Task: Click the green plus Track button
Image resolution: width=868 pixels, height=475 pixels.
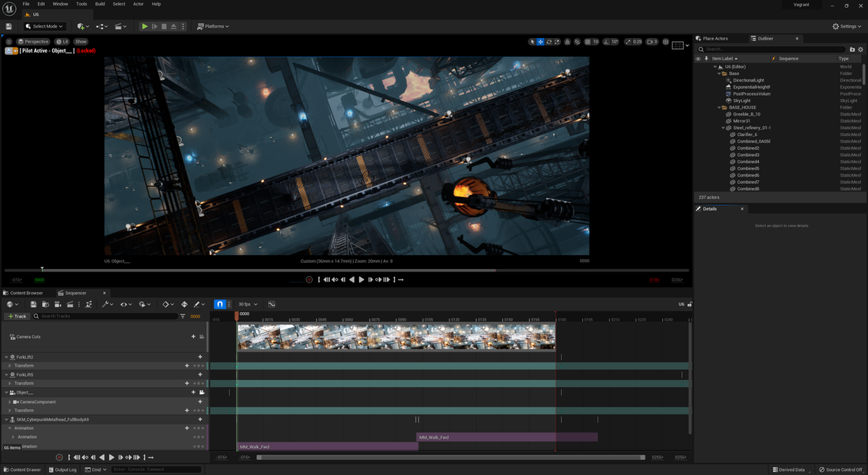Action: click(17, 316)
